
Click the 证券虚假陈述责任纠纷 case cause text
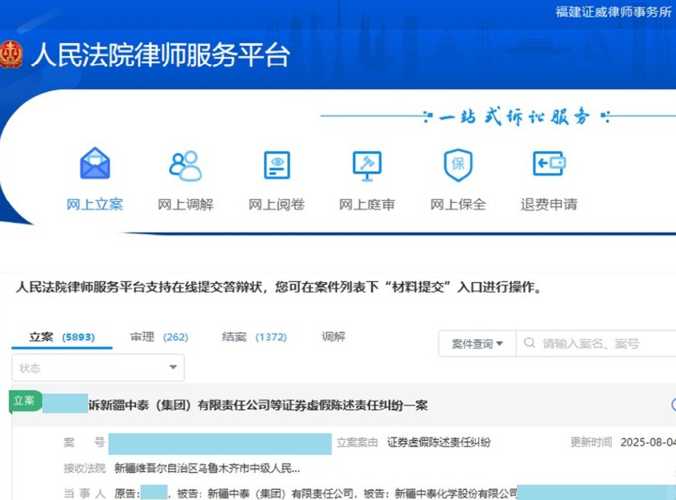[x=439, y=442]
